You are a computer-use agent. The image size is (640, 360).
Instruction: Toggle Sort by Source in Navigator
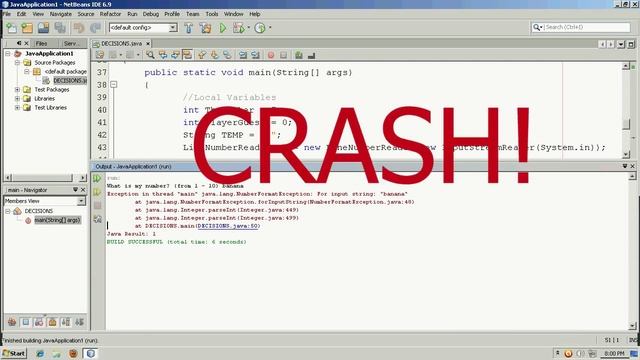[79, 322]
